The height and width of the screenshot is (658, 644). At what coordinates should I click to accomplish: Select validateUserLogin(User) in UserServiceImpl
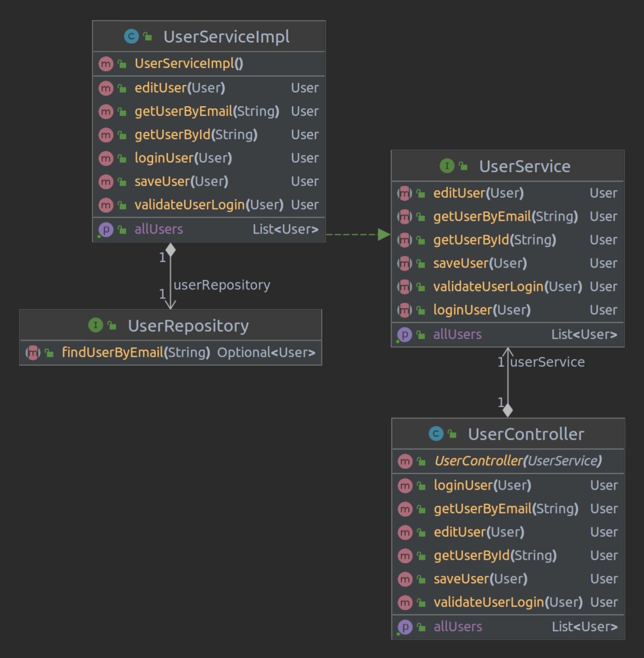click(209, 205)
